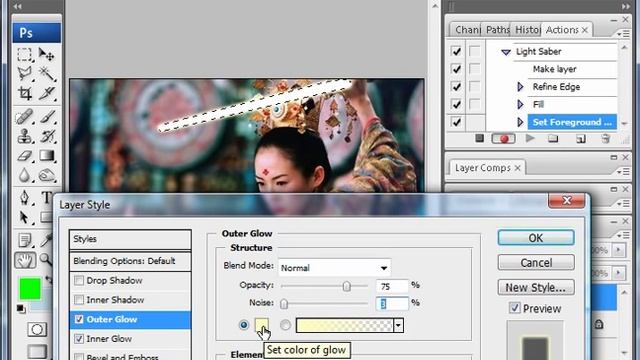Toggle the Preview checkbox
This screenshot has width=640, height=360.
[x=514, y=308]
